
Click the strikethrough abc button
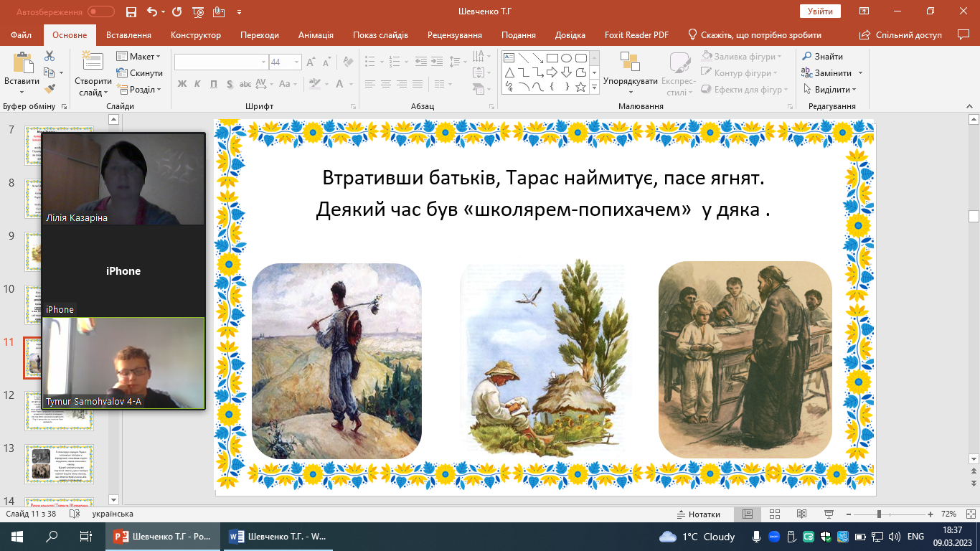coord(245,84)
